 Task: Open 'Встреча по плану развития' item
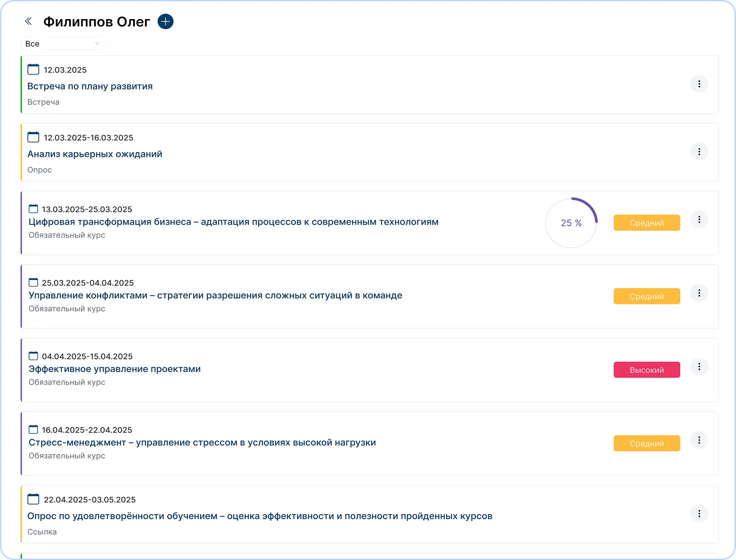click(x=90, y=86)
